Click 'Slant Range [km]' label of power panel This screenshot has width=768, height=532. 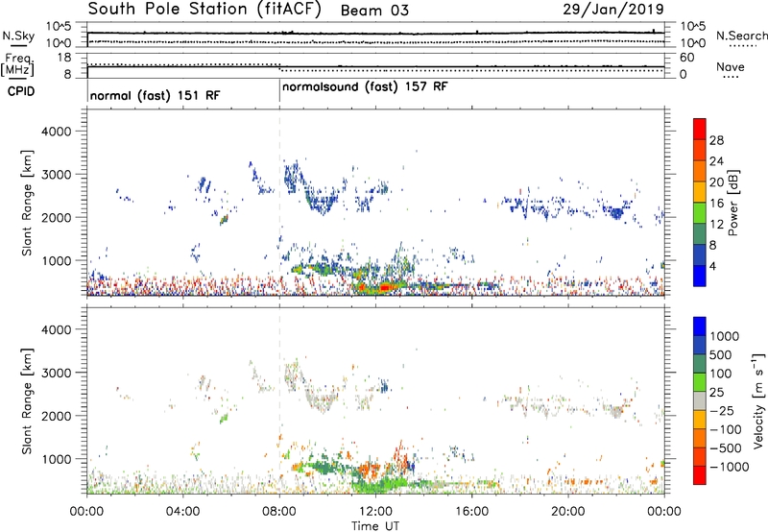(27, 203)
